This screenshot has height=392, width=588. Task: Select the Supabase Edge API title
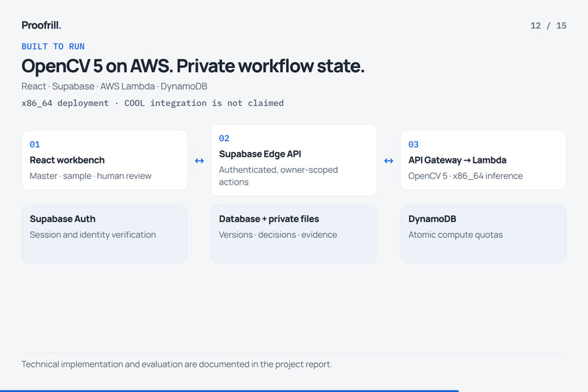(x=260, y=154)
